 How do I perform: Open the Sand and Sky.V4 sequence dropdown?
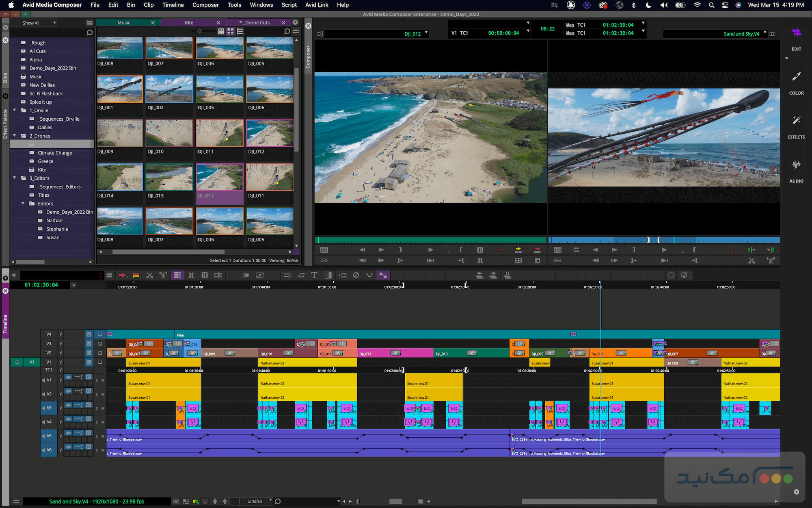[x=765, y=34]
